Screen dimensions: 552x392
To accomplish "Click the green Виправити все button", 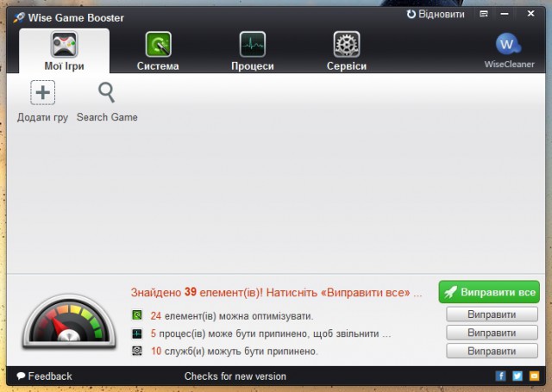I will 489,292.
